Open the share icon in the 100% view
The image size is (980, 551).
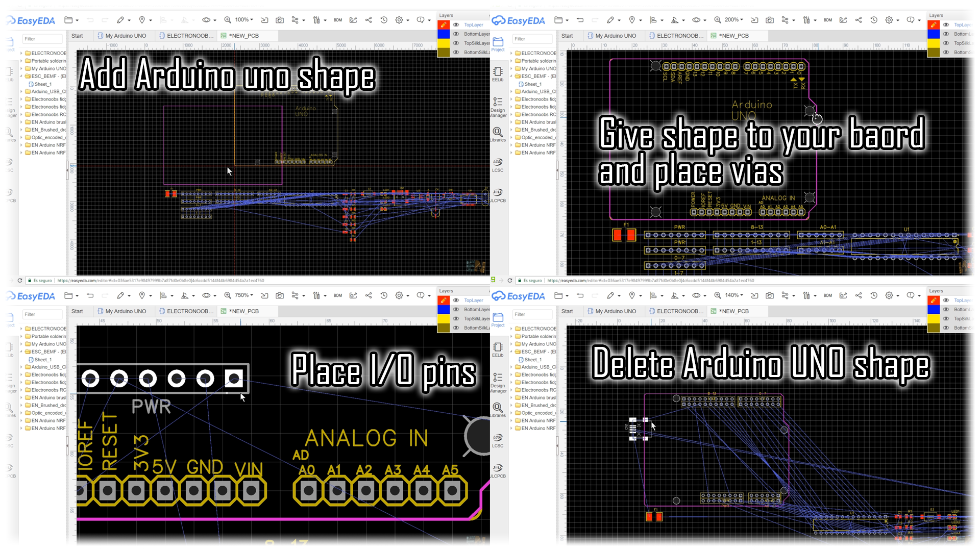pos(369,20)
